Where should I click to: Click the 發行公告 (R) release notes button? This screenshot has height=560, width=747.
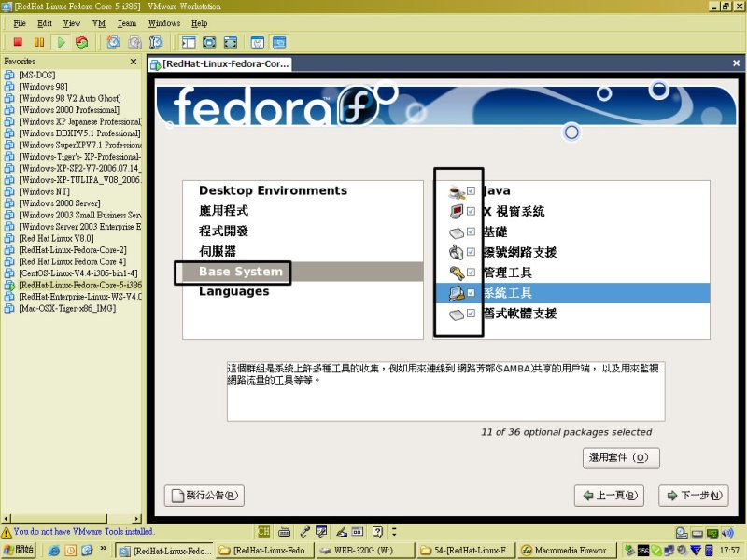tap(204, 496)
